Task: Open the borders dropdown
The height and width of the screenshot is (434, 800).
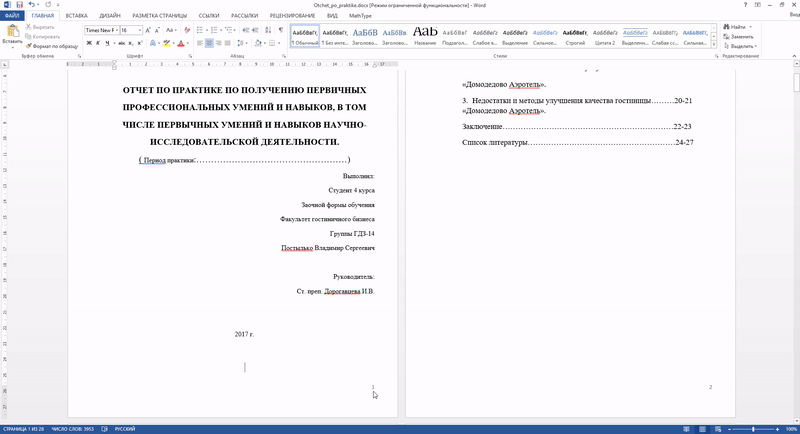Action: pos(279,43)
